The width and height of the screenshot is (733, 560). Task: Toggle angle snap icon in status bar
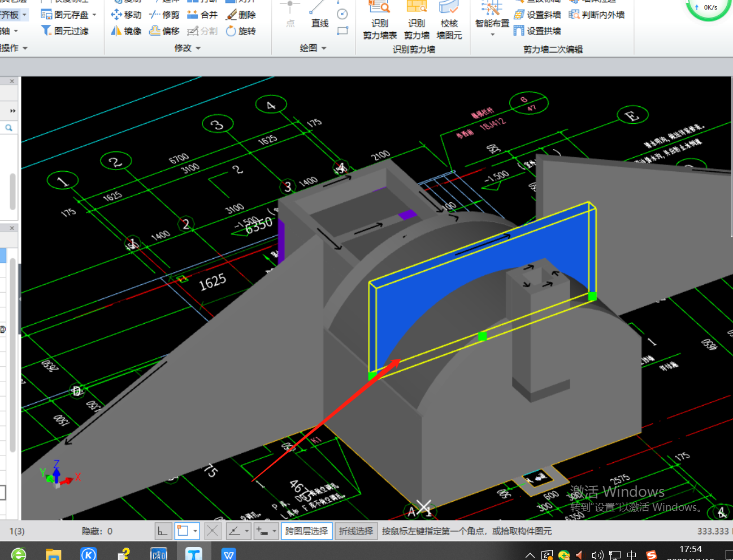[234, 531]
